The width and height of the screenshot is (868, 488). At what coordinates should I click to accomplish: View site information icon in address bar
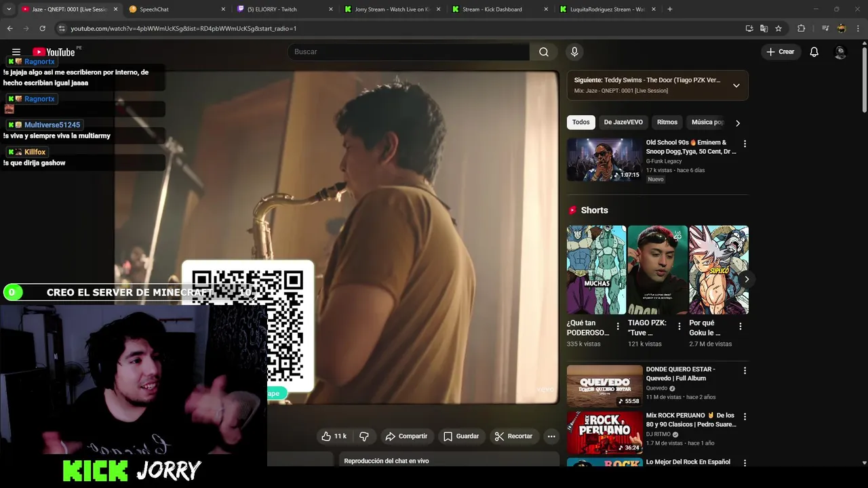62,28
